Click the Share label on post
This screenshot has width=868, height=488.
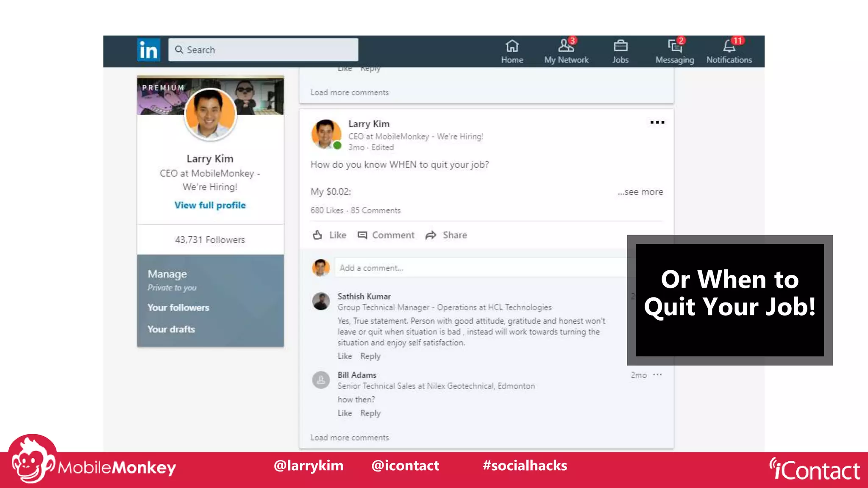point(455,235)
